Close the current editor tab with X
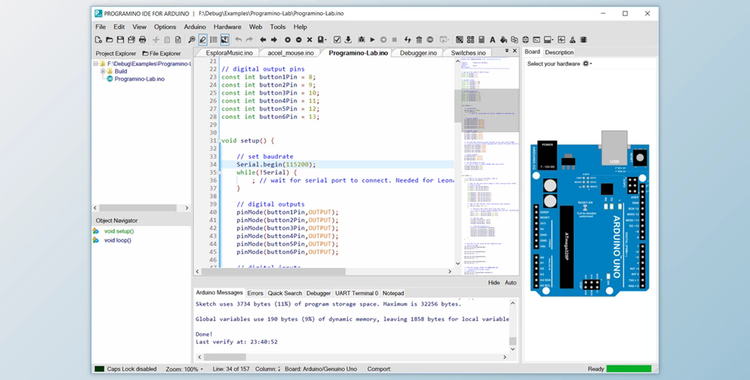The image size is (750, 380). point(515,51)
